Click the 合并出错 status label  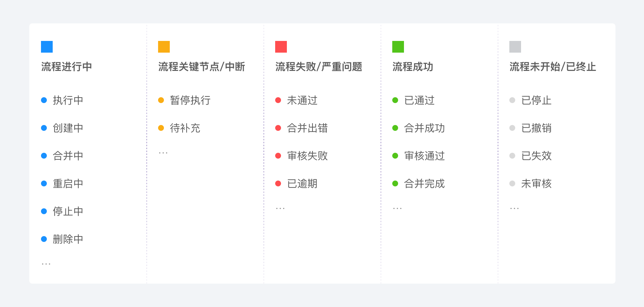(x=307, y=128)
